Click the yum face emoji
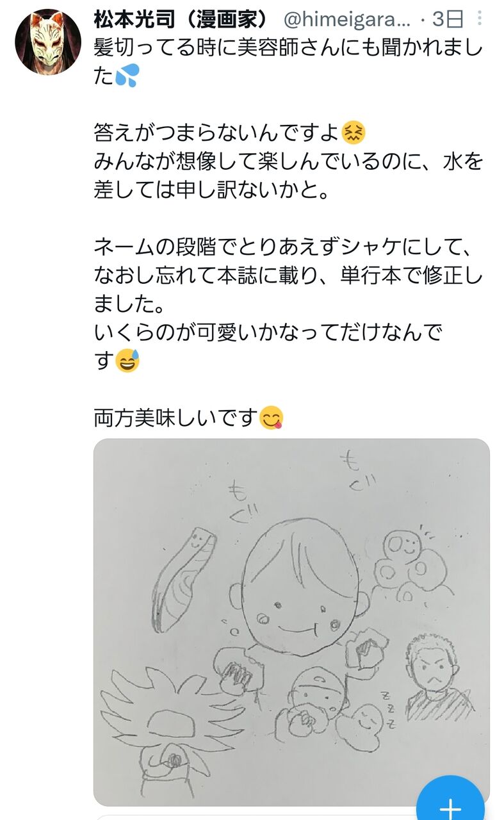504x820 pixels. 272,418
